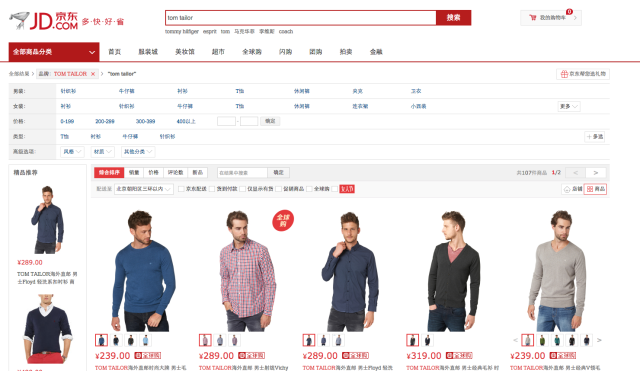Click the coach suggested keyword
Screen dimensions: 640x371
coord(286,31)
